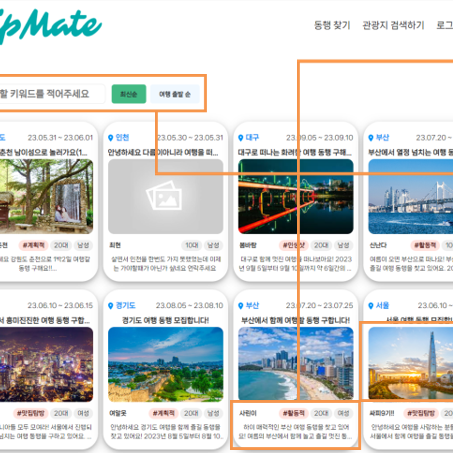Viewport: 453px width, 453px height.
Task: Open the 춘천 남이섬으로 놀러가요 post title
Action: (43, 152)
